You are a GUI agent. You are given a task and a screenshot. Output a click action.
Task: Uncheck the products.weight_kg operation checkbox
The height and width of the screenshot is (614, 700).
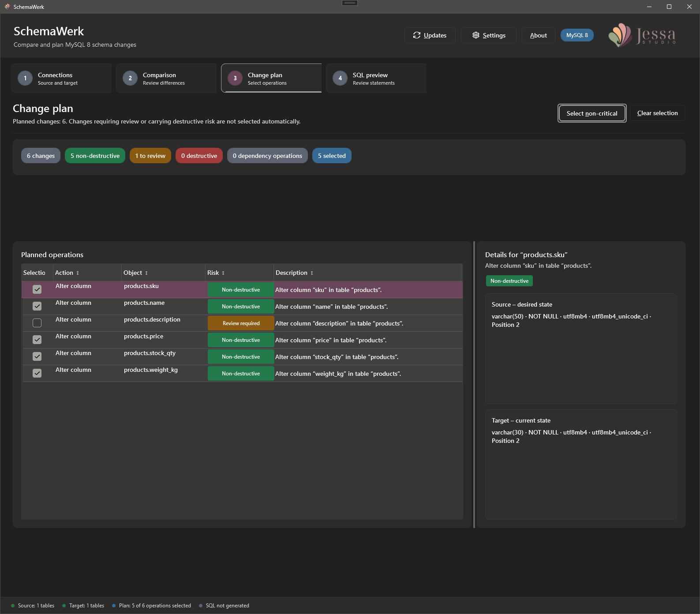(x=37, y=373)
